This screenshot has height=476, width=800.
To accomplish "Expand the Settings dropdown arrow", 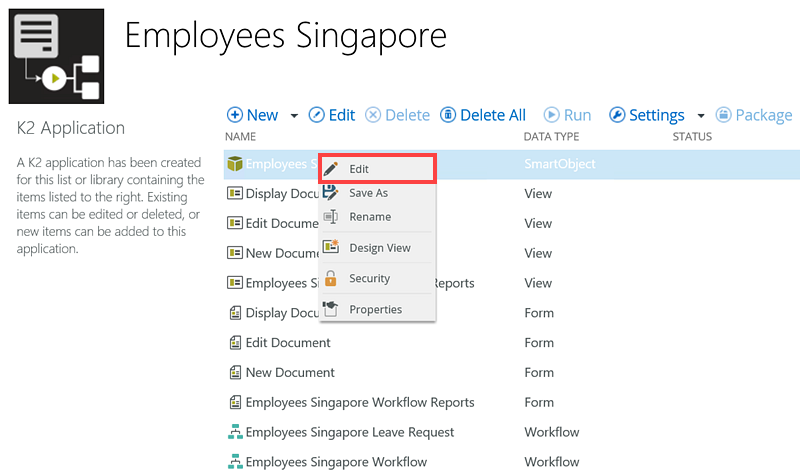I will coord(701,116).
